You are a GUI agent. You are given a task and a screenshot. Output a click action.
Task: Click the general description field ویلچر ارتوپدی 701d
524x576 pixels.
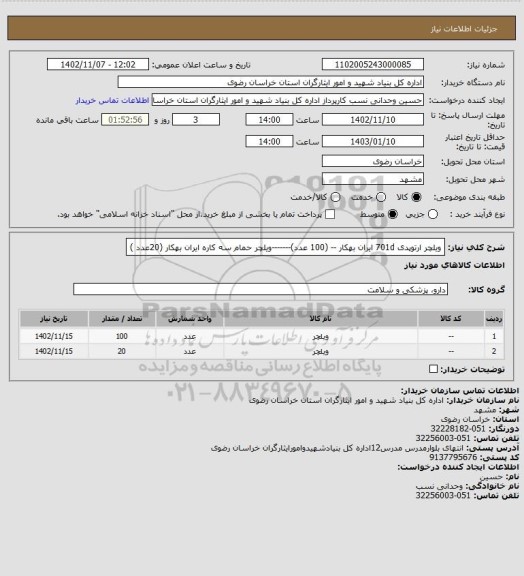tap(285, 247)
